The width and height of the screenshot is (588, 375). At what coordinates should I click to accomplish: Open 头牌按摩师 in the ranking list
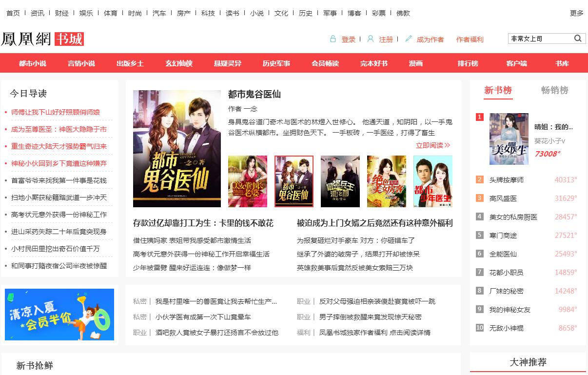point(506,180)
